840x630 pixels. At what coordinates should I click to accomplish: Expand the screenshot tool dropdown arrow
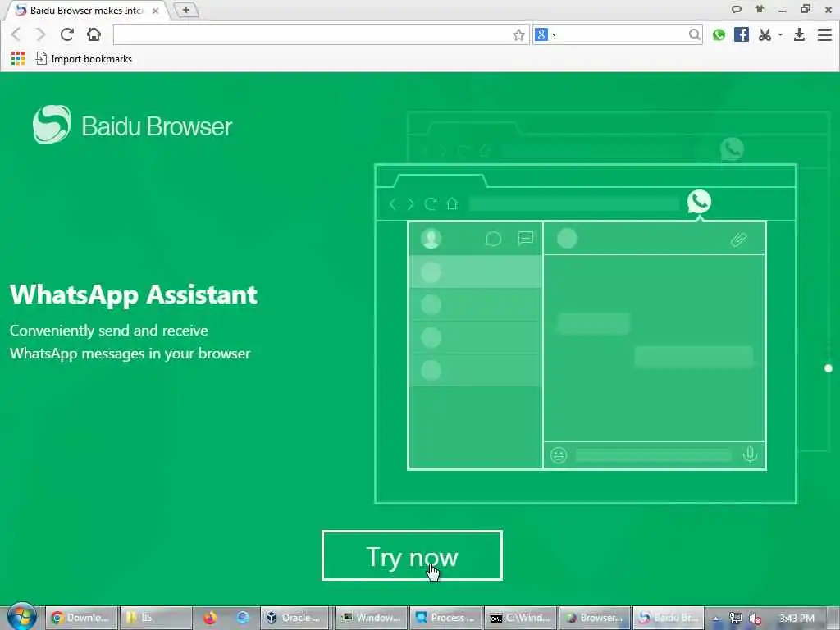[781, 35]
